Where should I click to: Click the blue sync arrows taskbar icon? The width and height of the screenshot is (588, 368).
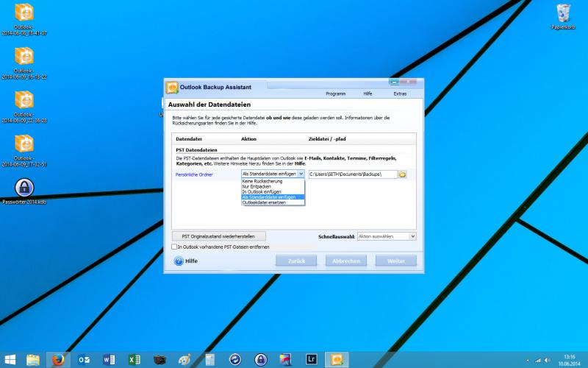(235, 360)
